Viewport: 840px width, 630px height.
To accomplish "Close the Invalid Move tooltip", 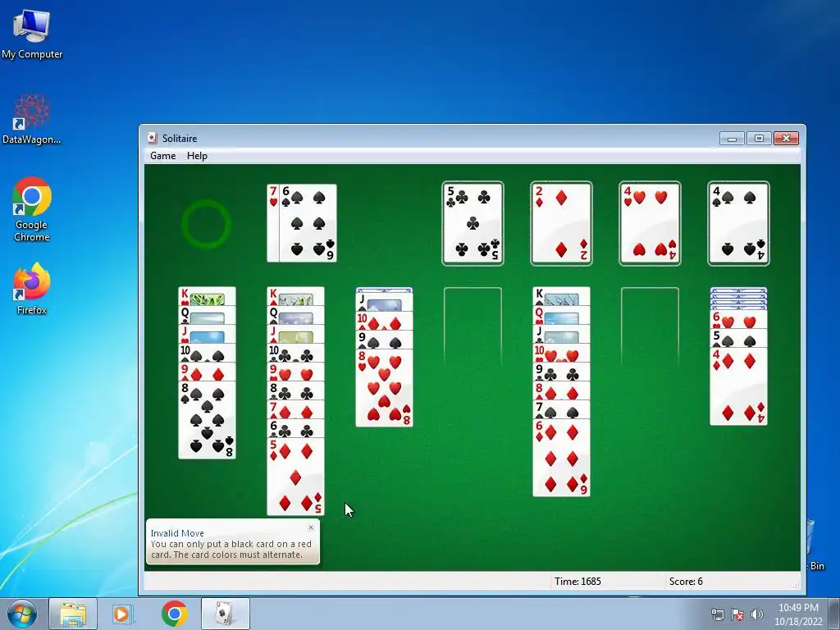I will tap(311, 527).
